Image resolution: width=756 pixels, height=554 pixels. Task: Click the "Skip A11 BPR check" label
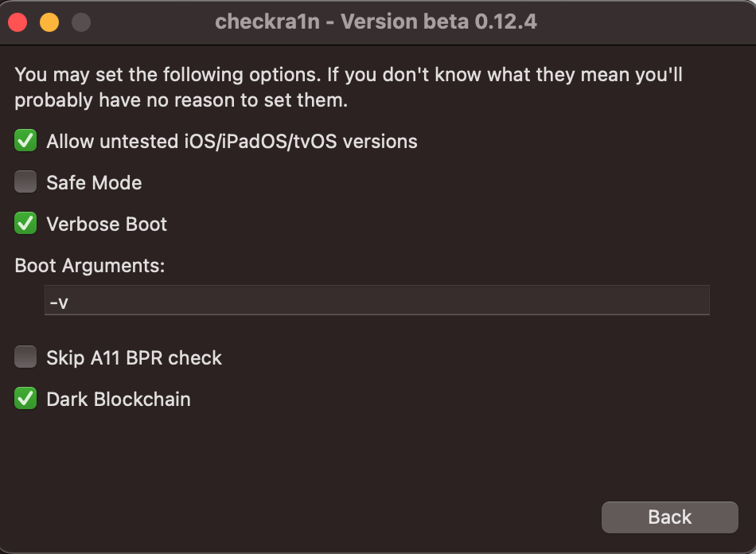pyautogui.click(x=134, y=358)
